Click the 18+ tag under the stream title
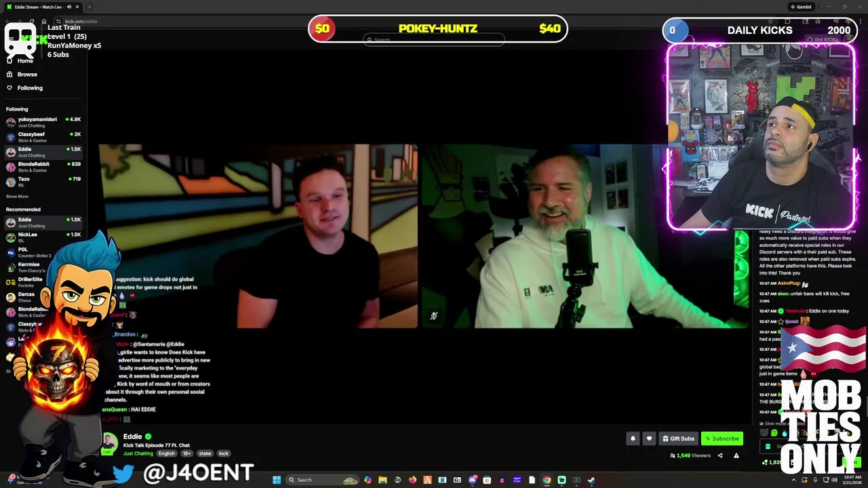 point(186,453)
